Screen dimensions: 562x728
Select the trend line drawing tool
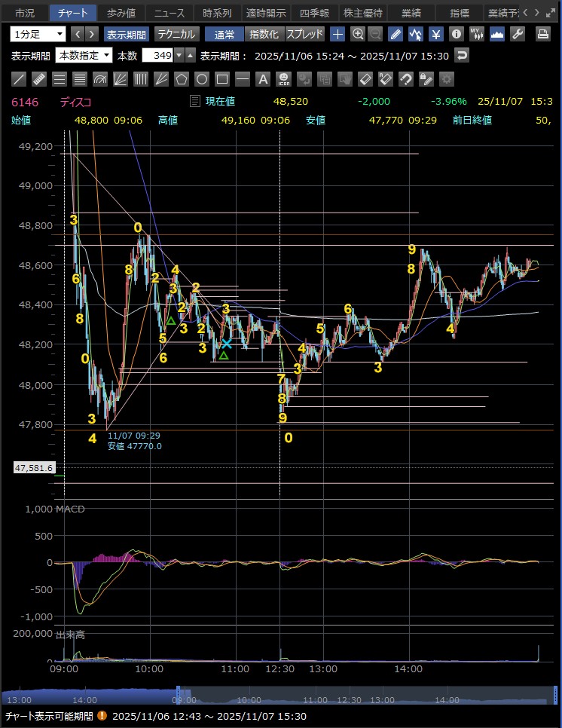[20, 79]
